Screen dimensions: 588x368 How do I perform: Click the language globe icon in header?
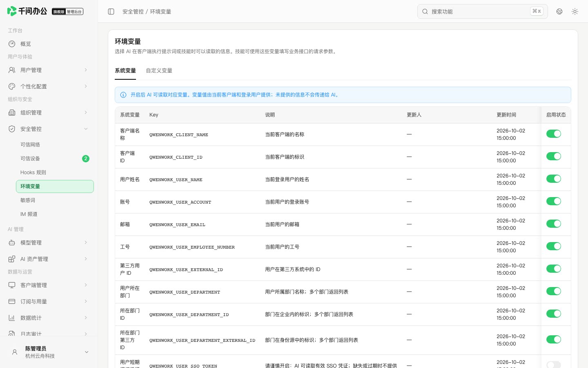[559, 11]
